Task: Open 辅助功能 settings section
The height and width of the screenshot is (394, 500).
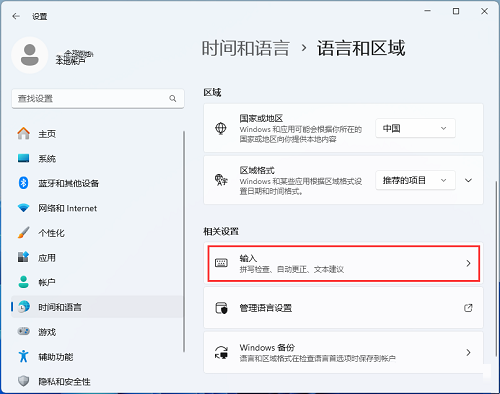Action: pos(97,356)
